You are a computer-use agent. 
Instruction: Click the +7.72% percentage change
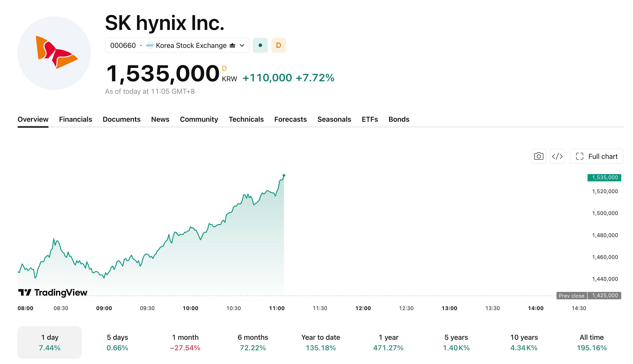coord(315,78)
